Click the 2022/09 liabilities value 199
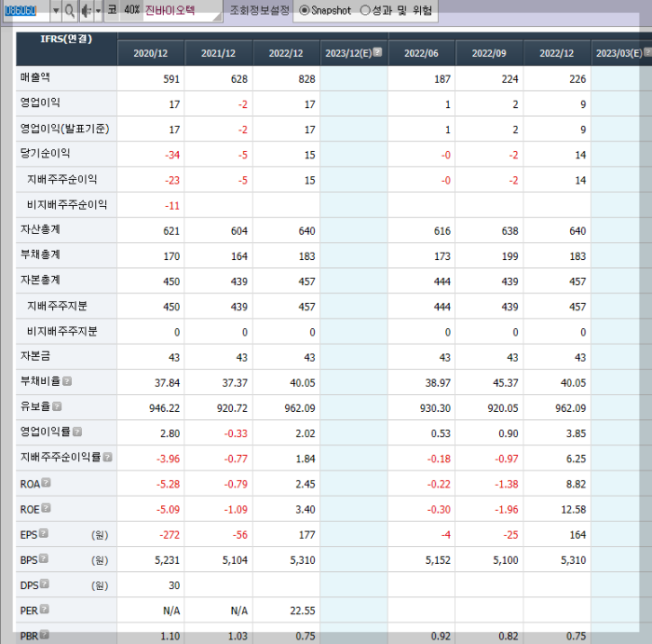 point(509,256)
